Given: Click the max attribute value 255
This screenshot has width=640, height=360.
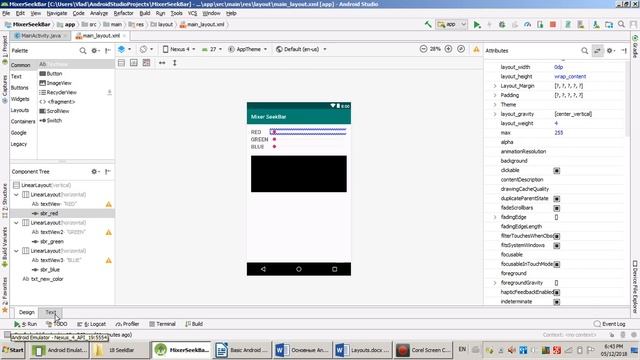Looking at the screenshot, I should 558,133.
